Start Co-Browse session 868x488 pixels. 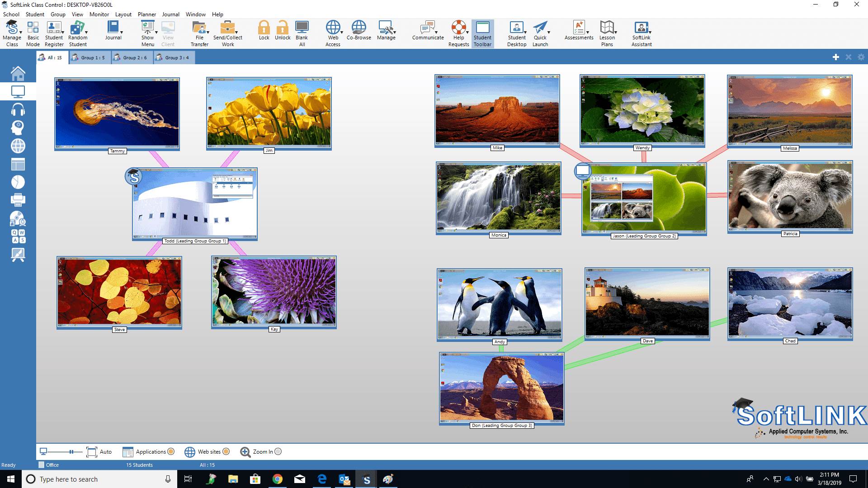(359, 30)
